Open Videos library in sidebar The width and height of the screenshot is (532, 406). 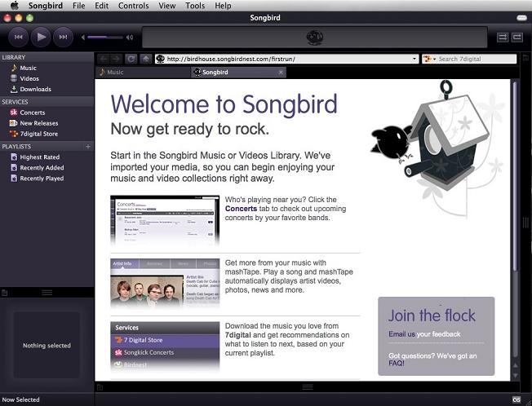point(29,78)
